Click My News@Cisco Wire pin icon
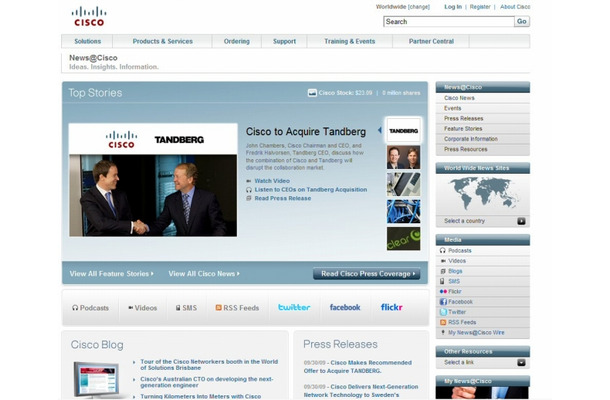Viewport: 610px width, 400px height. click(443, 333)
